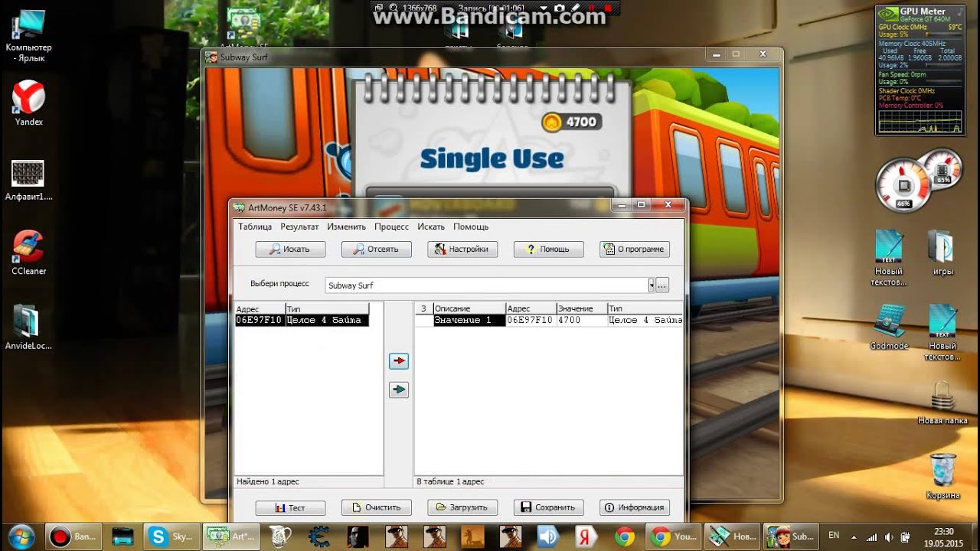Click the green arrow transfer button
Screen dimensions: 980x551
click(398, 390)
